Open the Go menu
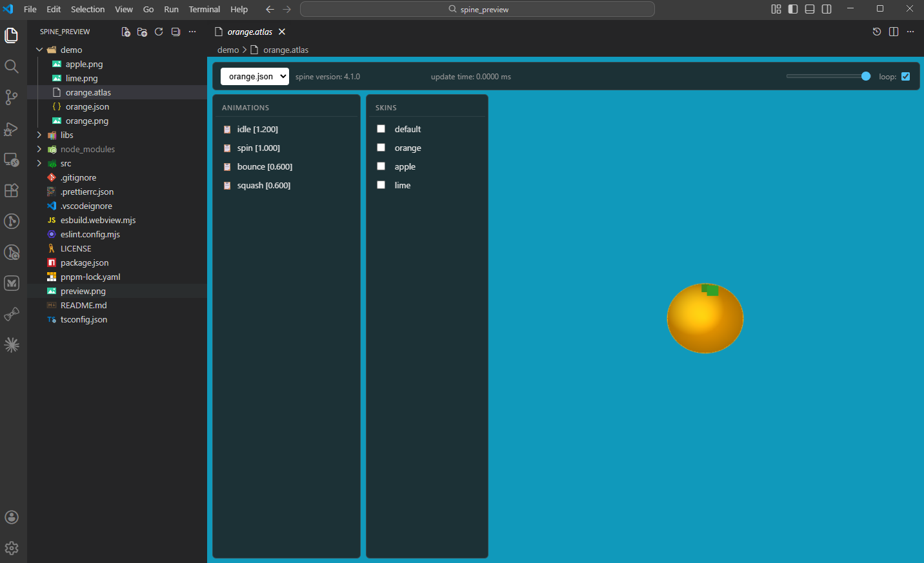The width and height of the screenshot is (924, 563). click(x=148, y=9)
